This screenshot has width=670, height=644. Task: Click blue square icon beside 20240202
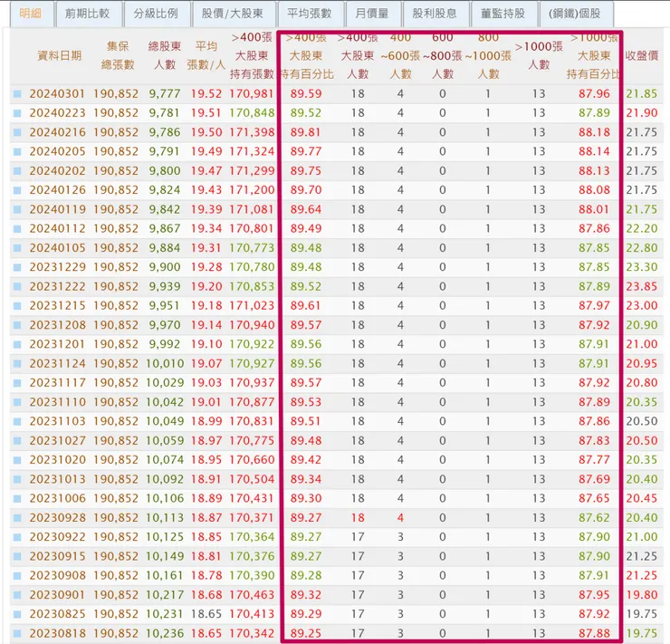[17, 171]
